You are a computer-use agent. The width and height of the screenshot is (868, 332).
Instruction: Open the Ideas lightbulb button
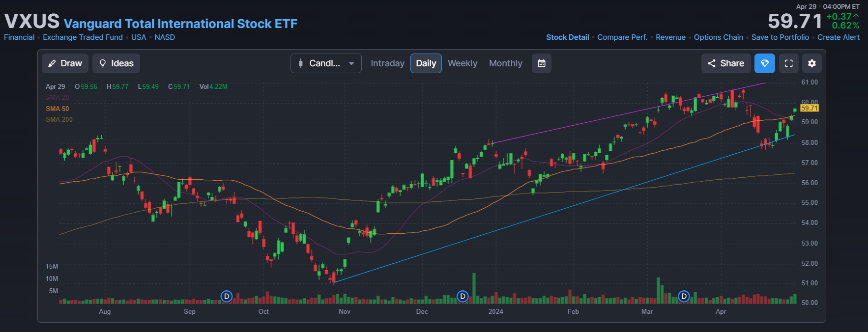pyautogui.click(x=116, y=63)
